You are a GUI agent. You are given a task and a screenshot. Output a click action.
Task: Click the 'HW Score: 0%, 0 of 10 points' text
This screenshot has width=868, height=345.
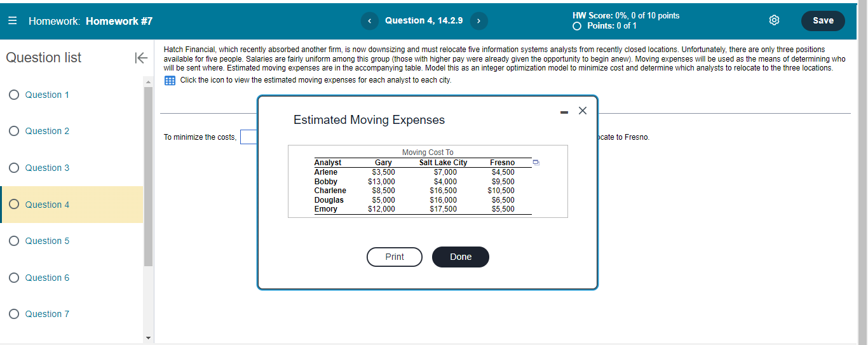[x=626, y=16]
